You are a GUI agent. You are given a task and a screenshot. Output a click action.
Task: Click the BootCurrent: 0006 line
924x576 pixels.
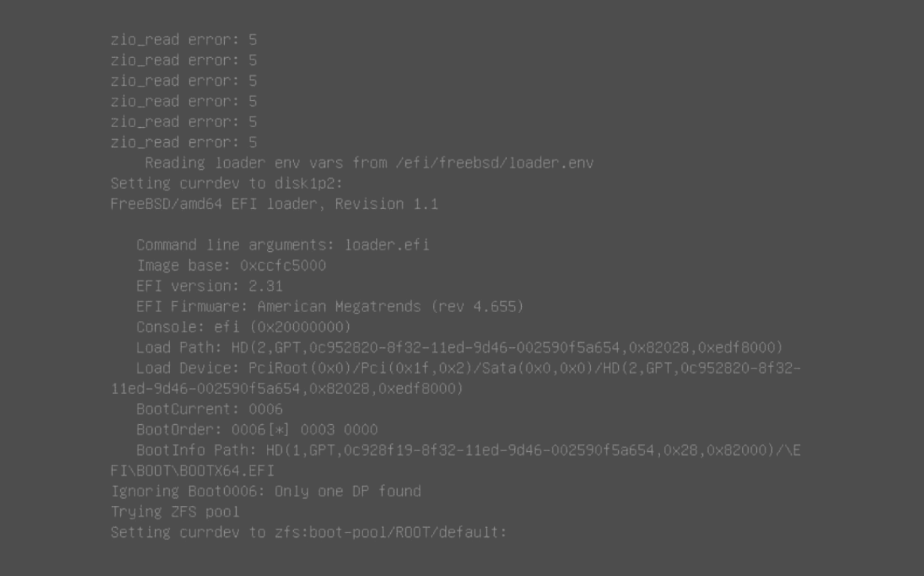(210, 409)
